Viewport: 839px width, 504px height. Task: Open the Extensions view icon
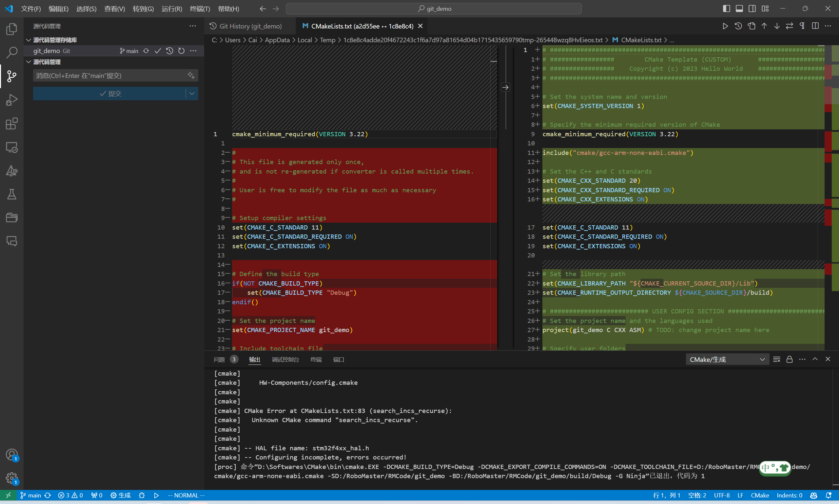tap(11, 123)
